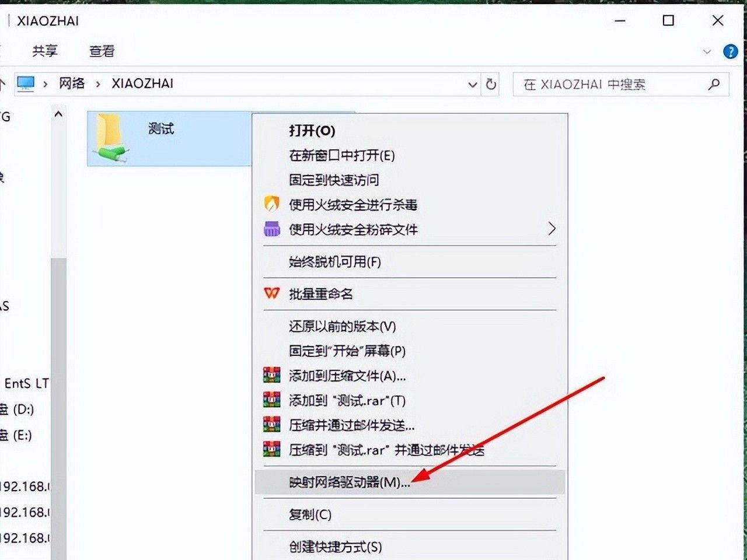747x560 pixels.
Task: Minimize the XIAOZHAI window
Action: (x=620, y=20)
